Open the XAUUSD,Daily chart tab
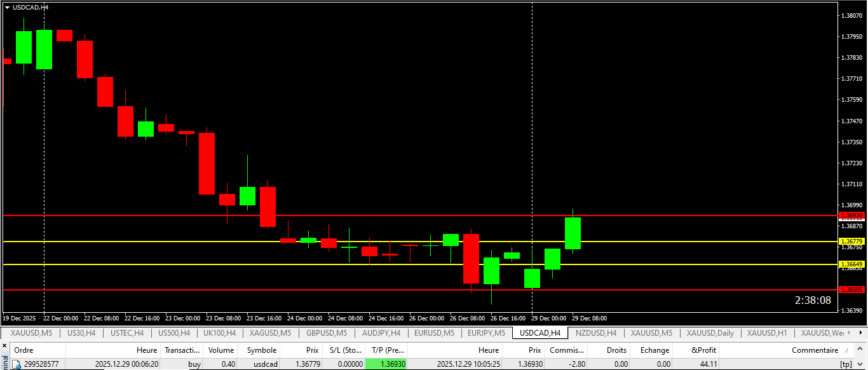Viewport: 868px width, 370px height. pos(710,332)
